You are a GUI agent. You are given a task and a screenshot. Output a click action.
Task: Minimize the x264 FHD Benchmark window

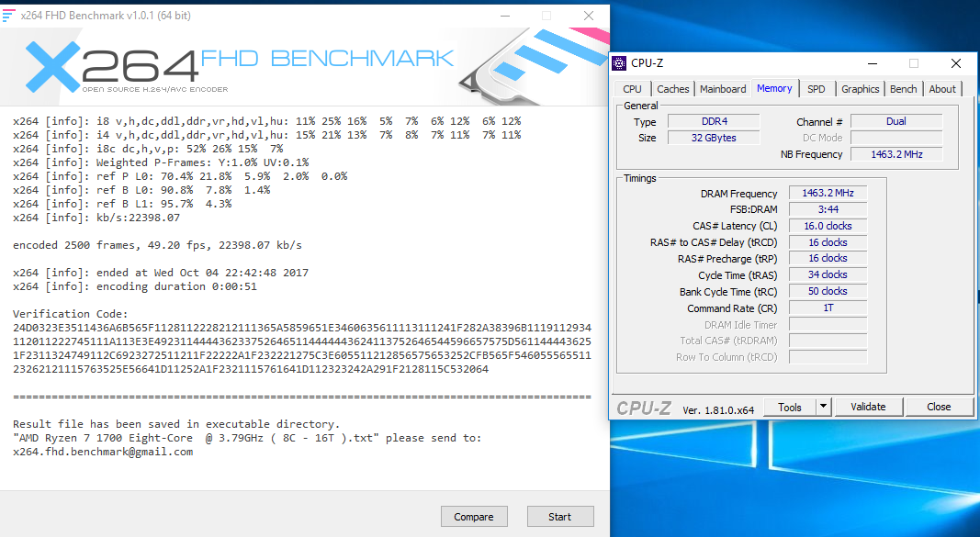tap(505, 16)
